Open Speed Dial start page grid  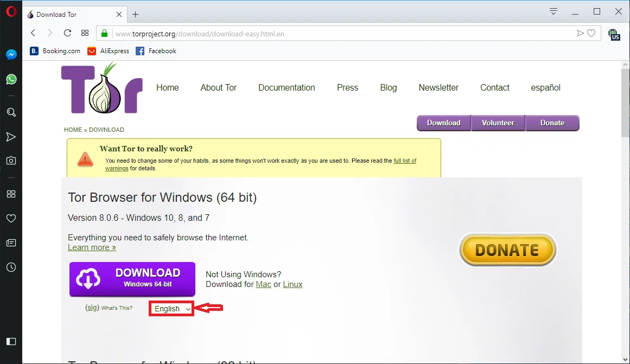click(85, 33)
